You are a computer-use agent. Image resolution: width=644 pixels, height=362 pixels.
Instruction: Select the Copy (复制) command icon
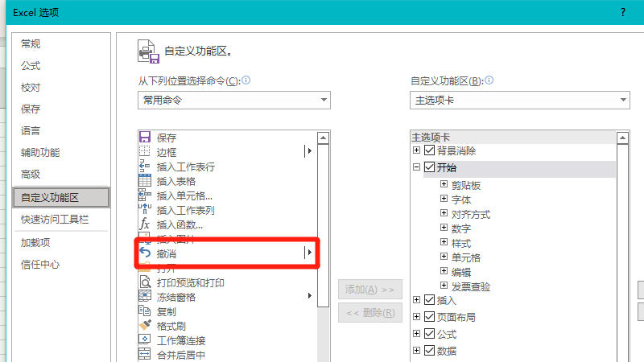[x=145, y=311]
